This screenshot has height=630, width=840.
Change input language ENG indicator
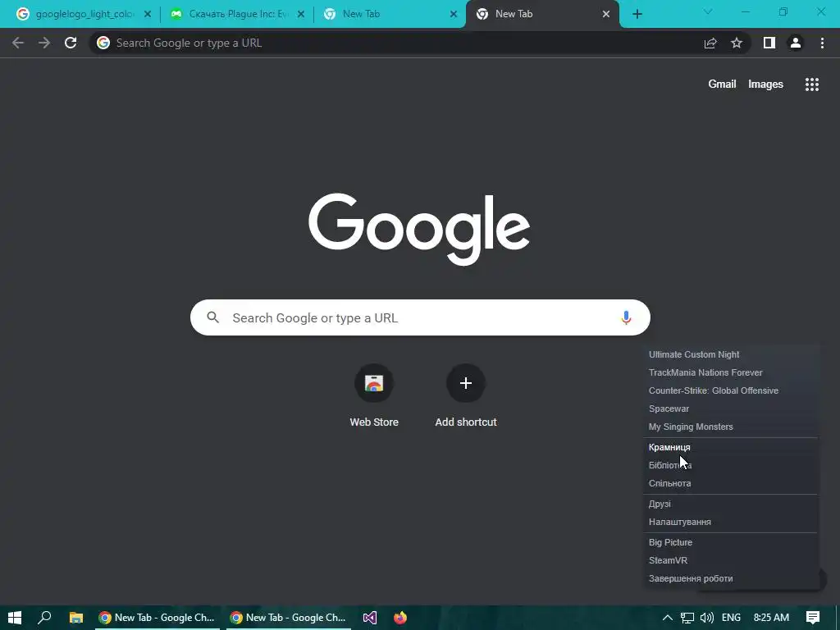[x=731, y=618]
